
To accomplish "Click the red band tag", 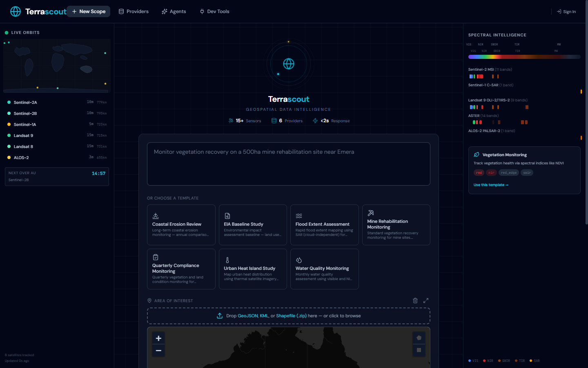I will (x=479, y=173).
